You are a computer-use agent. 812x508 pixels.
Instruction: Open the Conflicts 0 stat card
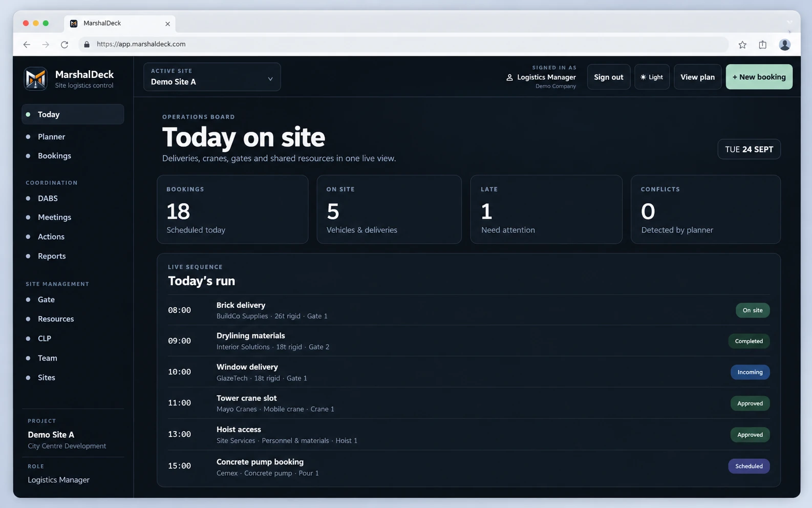click(706, 209)
